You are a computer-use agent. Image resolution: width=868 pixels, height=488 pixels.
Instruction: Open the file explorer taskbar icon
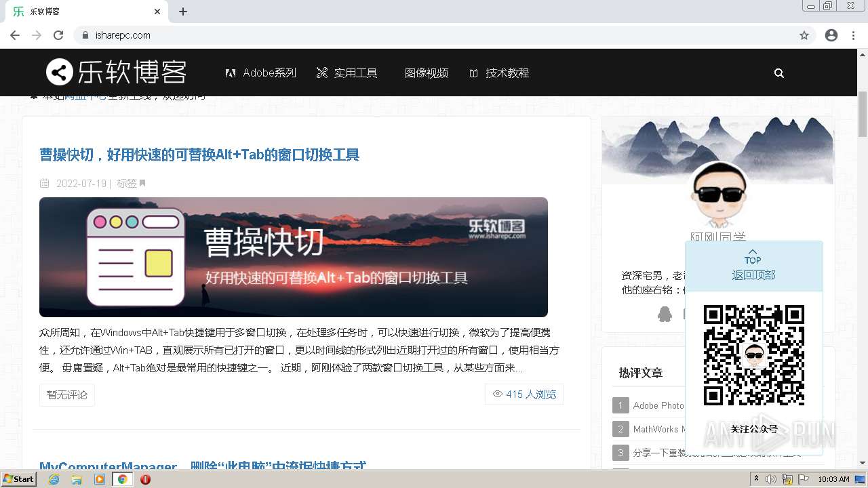click(77, 479)
